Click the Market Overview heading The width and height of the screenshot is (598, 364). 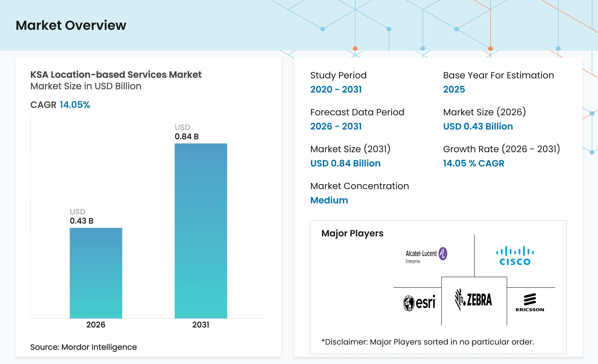pos(71,25)
